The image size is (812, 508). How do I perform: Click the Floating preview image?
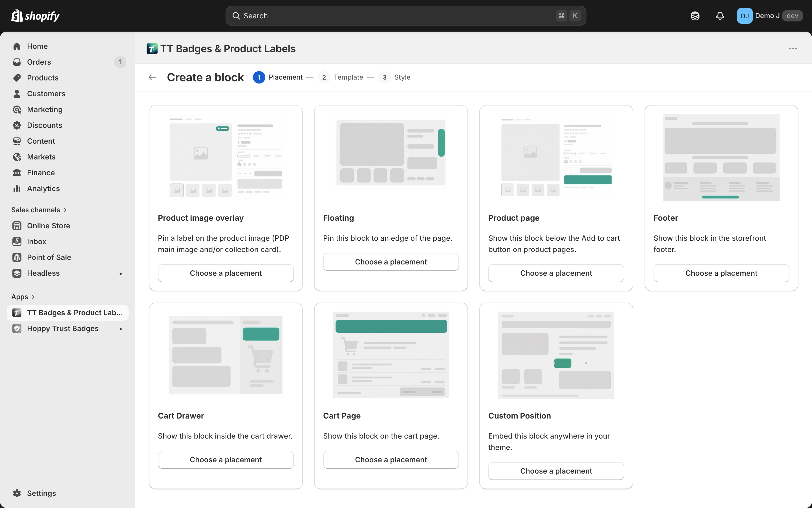click(x=391, y=152)
